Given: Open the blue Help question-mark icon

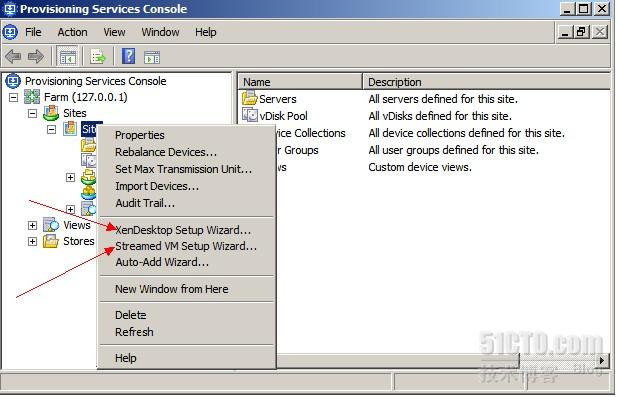Looking at the screenshot, I should pyautogui.click(x=128, y=56).
